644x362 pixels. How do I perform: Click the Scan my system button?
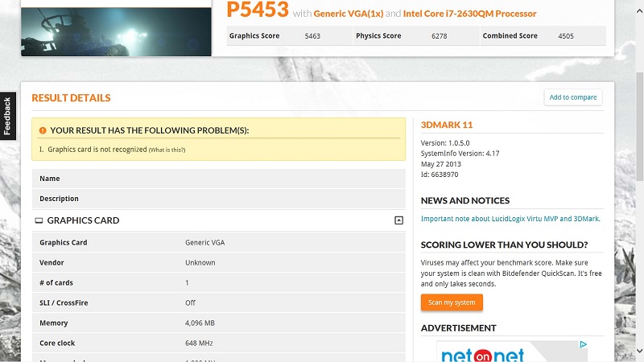click(x=452, y=302)
